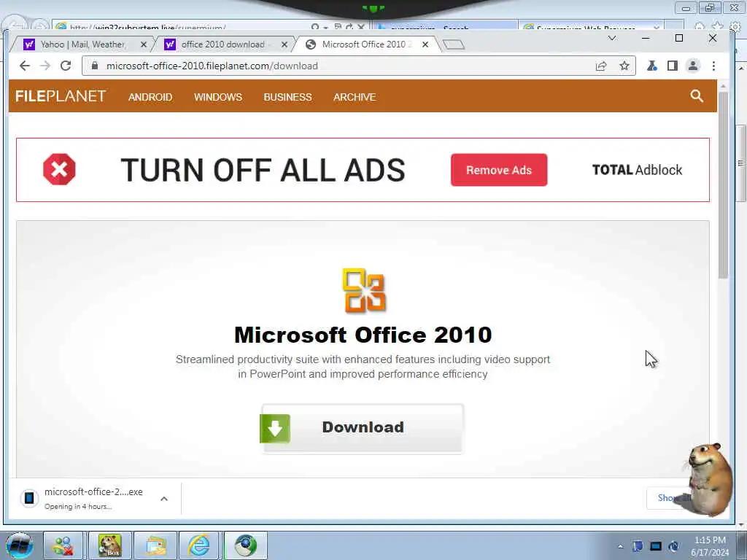Open the WINDOWS menu item
This screenshot has width=747, height=560.
pos(218,97)
